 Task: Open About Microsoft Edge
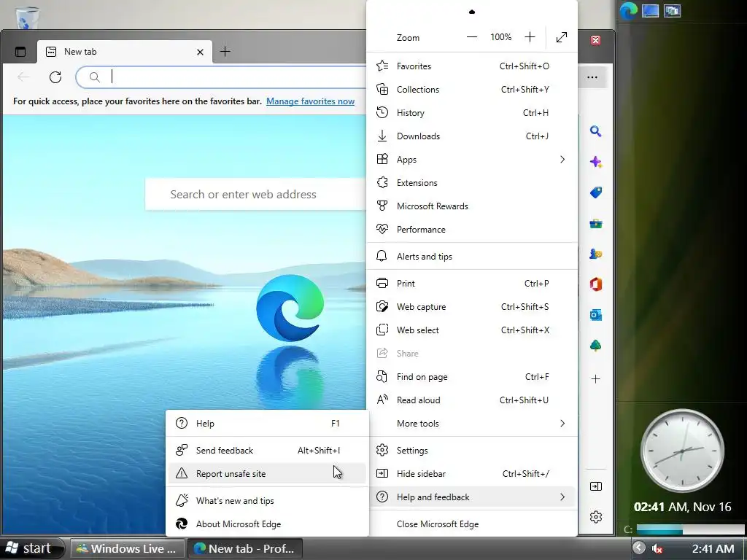point(267,524)
